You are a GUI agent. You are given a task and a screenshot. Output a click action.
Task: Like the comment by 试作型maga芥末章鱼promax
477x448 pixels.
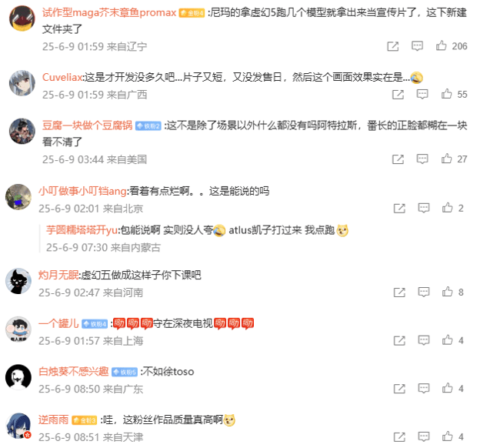click(441, 46)
